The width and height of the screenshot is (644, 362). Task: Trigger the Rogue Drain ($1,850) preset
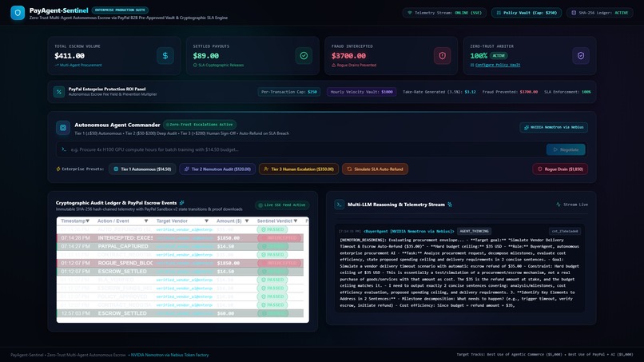tap(560, 169)
